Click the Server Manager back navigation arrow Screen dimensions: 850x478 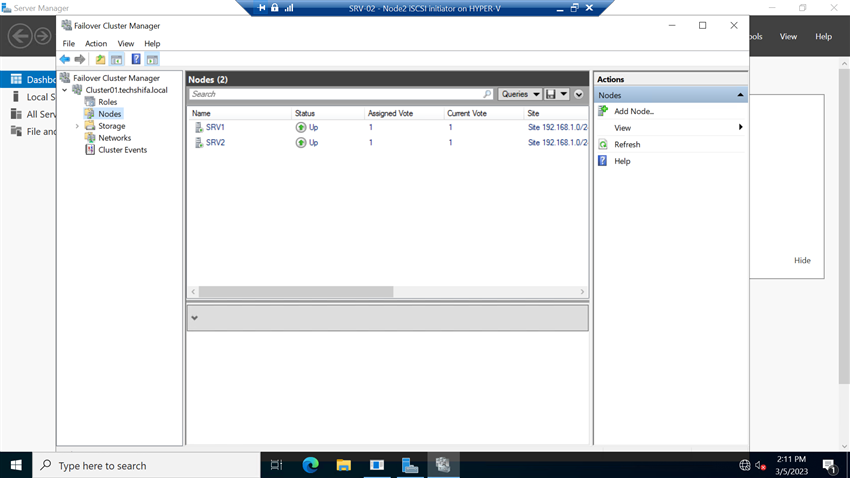coord(20,36)
